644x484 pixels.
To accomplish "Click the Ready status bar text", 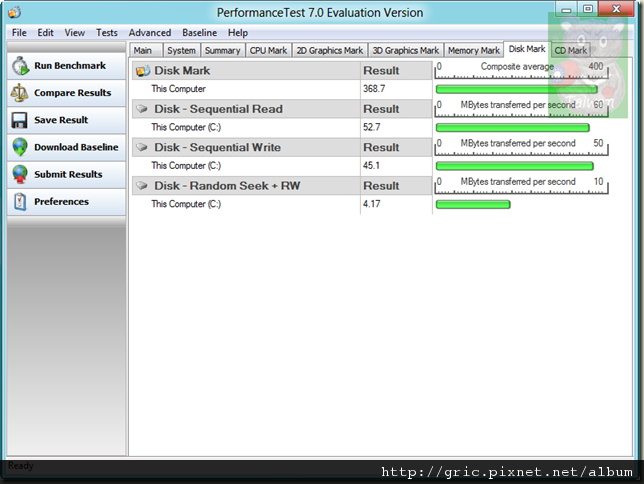I will [21, 466].
